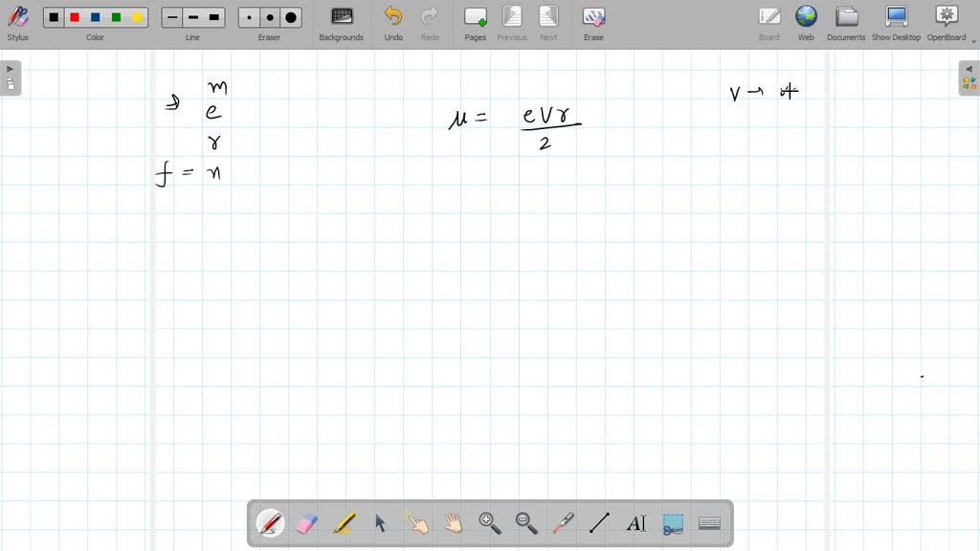
Task: Expand the left page thumbnails panel
Action: point(11,78)
